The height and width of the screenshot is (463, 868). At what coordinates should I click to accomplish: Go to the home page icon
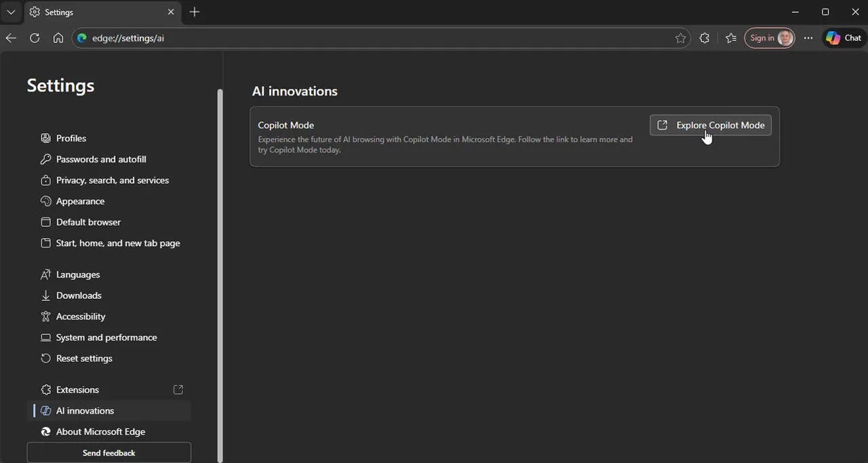click(x=58, y=38)
